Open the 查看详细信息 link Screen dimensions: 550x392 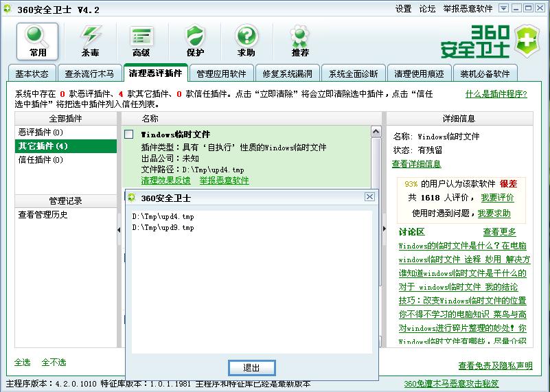tap(416, 164)
